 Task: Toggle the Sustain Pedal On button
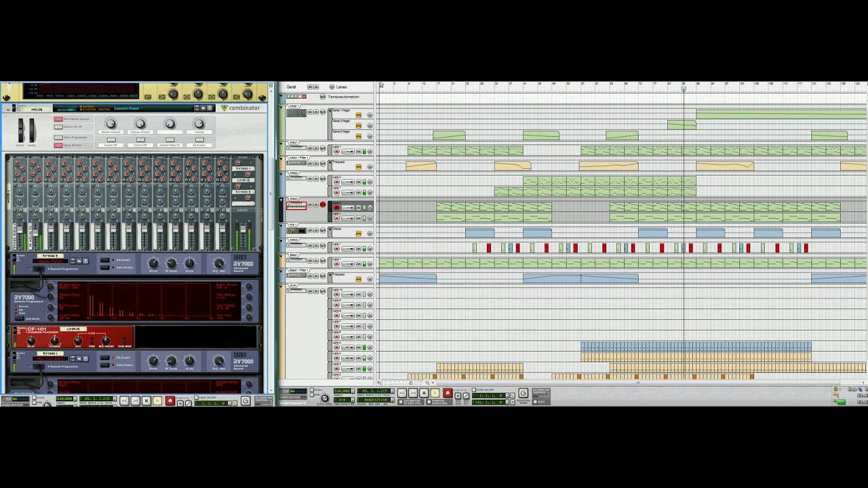[x=170, y=140]
